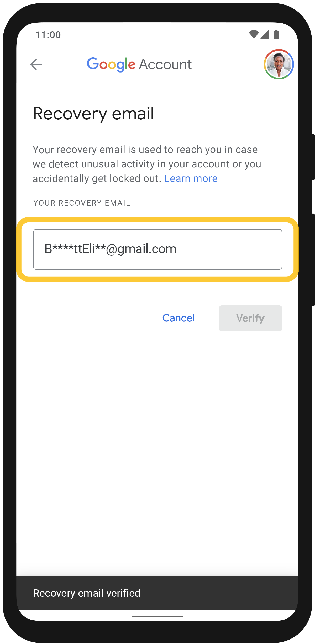315x644 pixels.
Task: Tap the battery status icon
Action: [x=276, y=34]
